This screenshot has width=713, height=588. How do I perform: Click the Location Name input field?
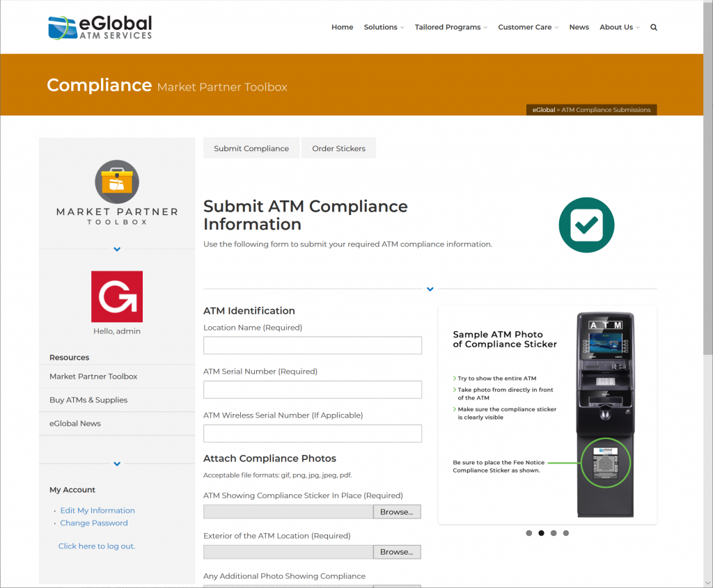pos(312,345)
